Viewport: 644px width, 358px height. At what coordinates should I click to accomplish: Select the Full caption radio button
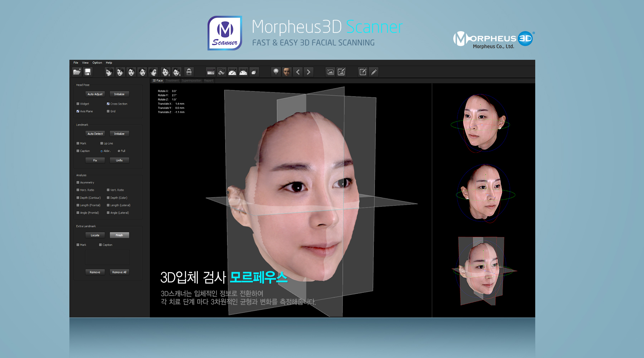pos(119,151)
